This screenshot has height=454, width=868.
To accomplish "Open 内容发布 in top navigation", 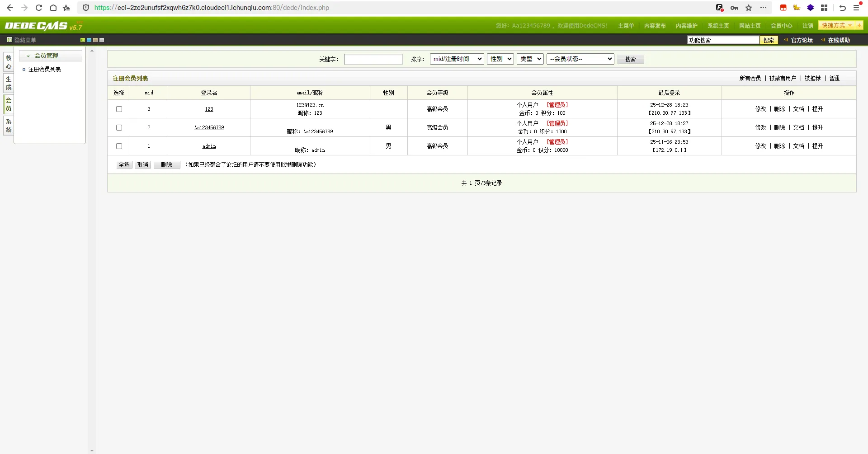I will (x=655, y=26).
